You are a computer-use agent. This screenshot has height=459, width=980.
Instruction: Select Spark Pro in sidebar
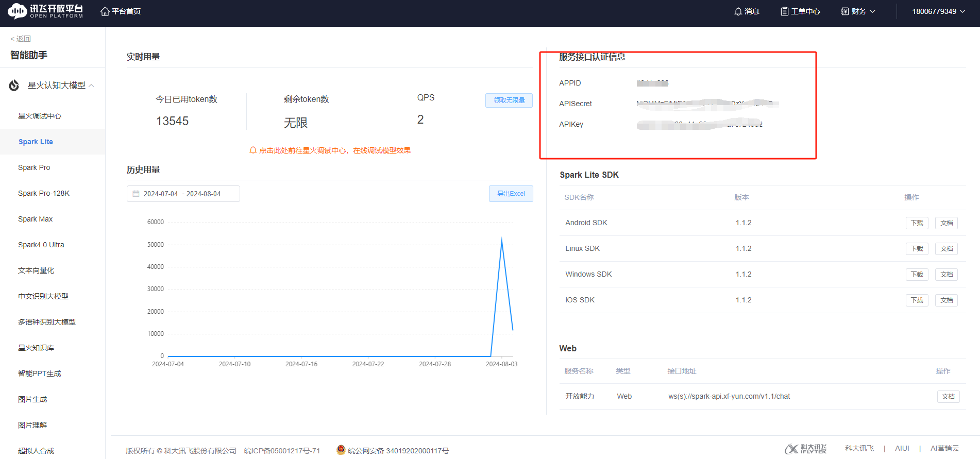(34, 167)
